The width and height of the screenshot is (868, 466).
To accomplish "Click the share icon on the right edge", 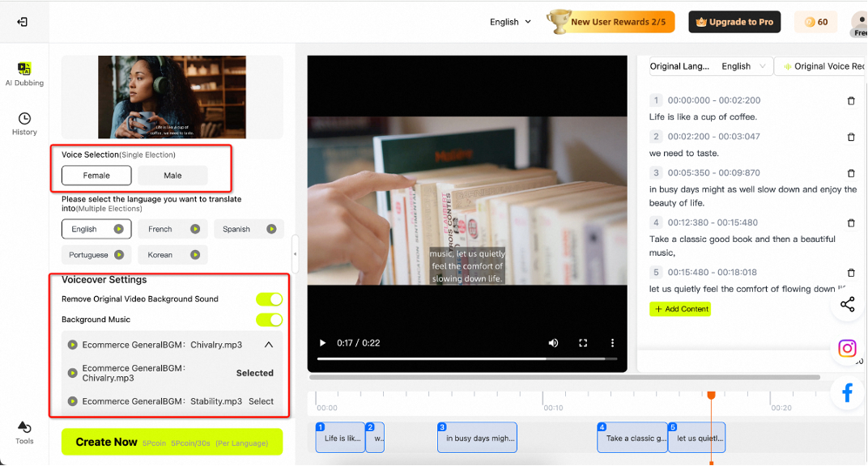I will (847, 304).
